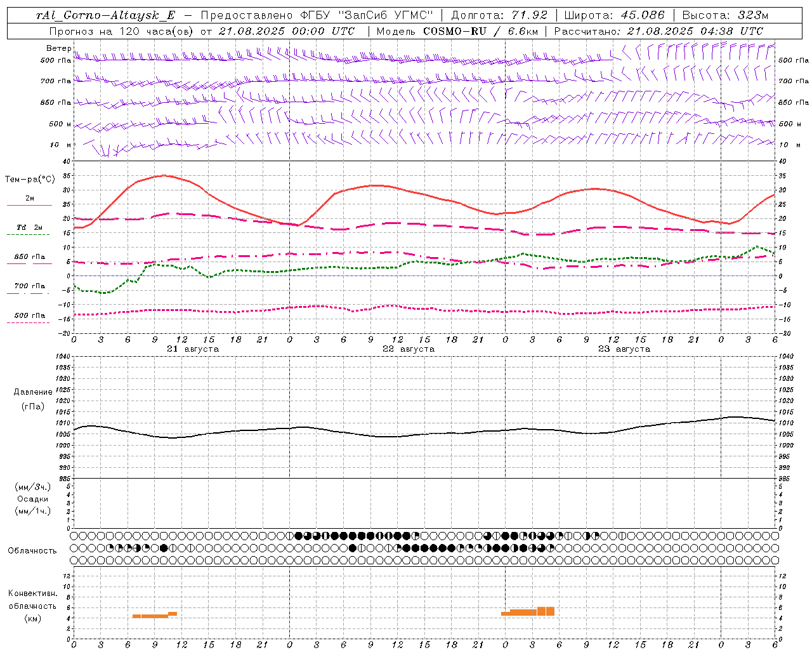Click the Конвективн. convective panel label

click(x=32, y=594)
